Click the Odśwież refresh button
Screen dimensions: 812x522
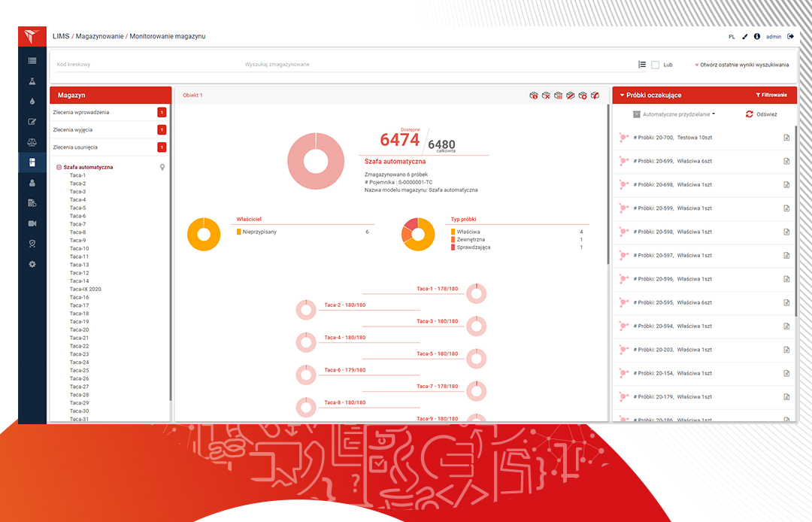(761, 114)
